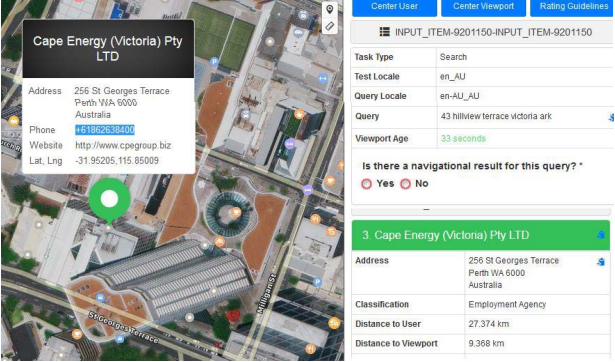Click the highlighted phone number +61862638400
This screenshot has height=362, width=615.
pyautogui.click(x=105, y=130)
